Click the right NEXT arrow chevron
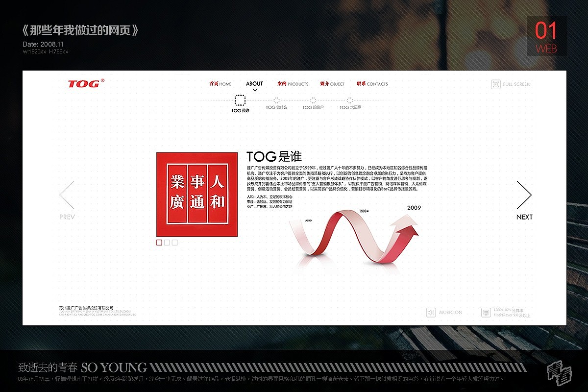The image size is (588, 392). (524, 195)
